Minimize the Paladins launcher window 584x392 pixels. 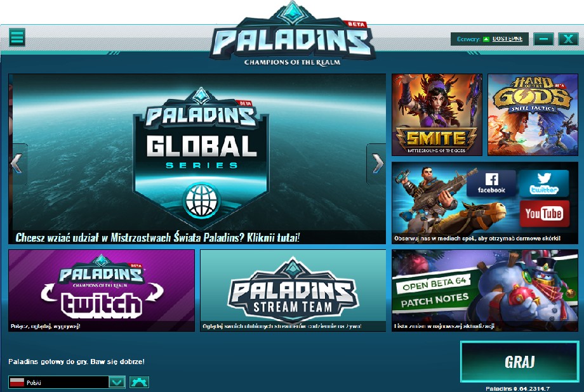point(543,39)
